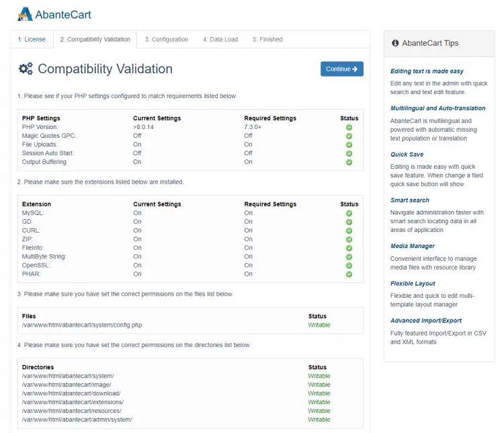Click the MySQL extension green status icon
Screen dimensions: 504x433
point(349,213)
